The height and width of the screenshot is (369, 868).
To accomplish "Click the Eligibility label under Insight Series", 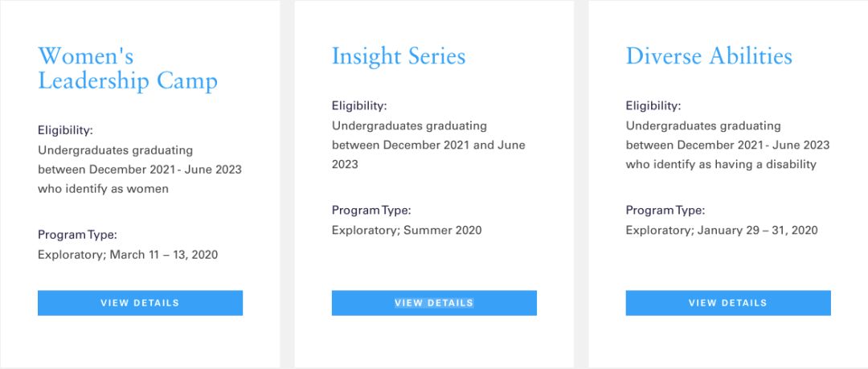I will pos(359,105).
